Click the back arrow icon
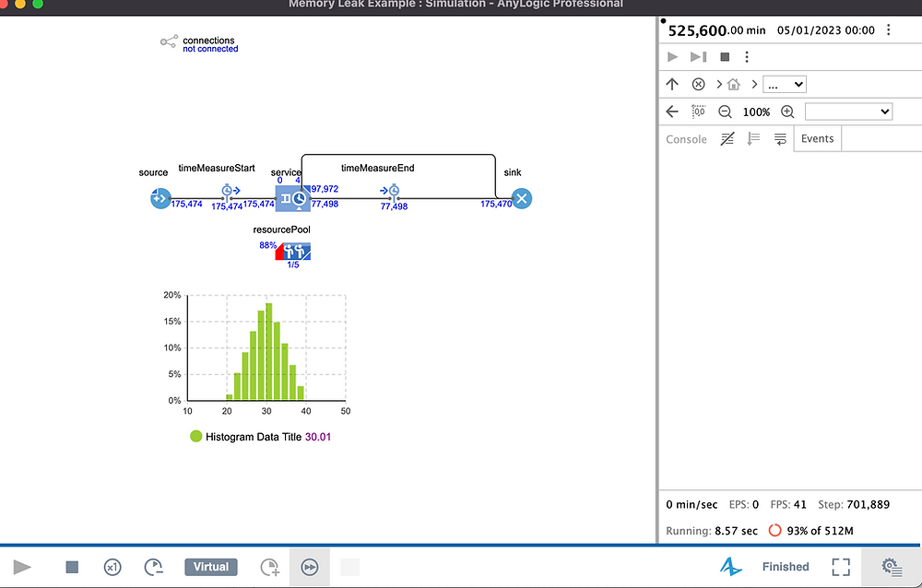Viewport: 922px width, 588px height. click(672, 112)
